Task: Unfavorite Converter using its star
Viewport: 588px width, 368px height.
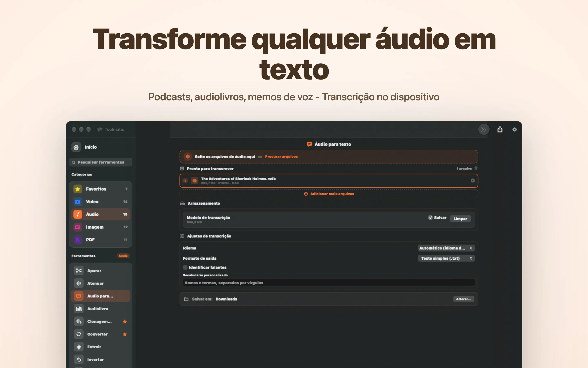Action: [125, 334]
